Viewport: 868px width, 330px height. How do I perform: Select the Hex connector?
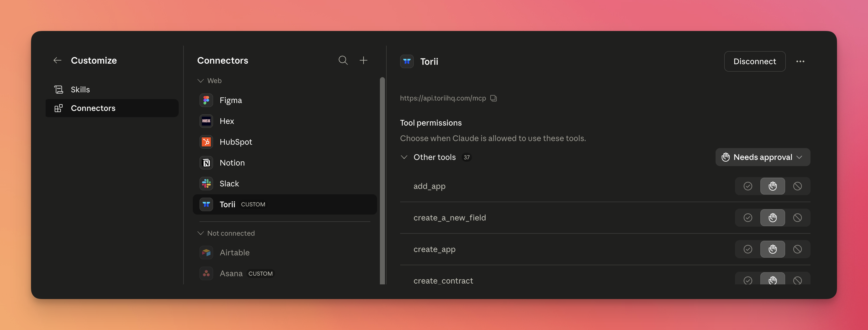285,121
